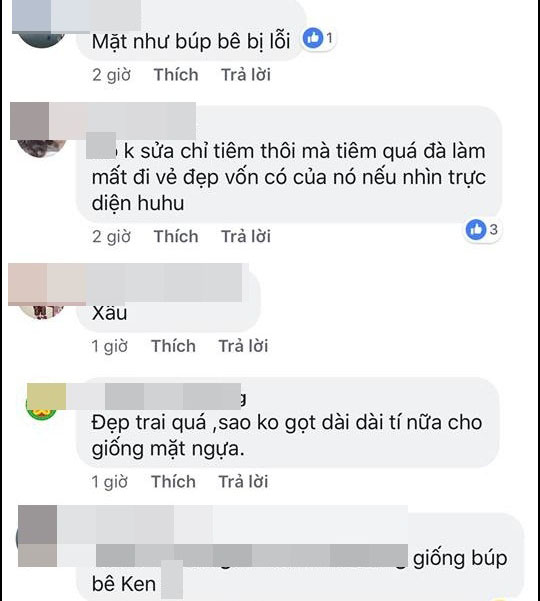Open the 3-likes reaction icon on the "tiêm quá đà" comment

pyautogui.click(x=476, y=230)
